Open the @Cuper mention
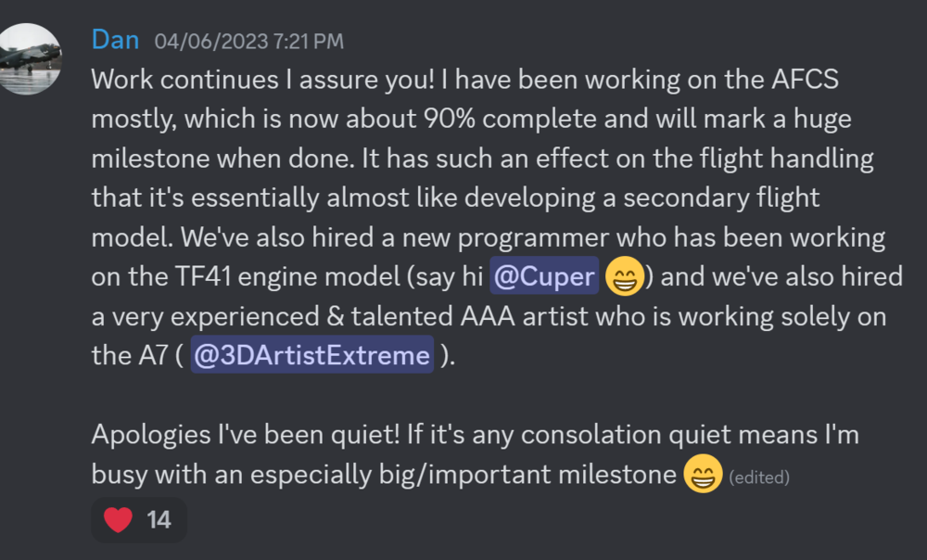Screen dimensions: 927x560 click(542, 276)
